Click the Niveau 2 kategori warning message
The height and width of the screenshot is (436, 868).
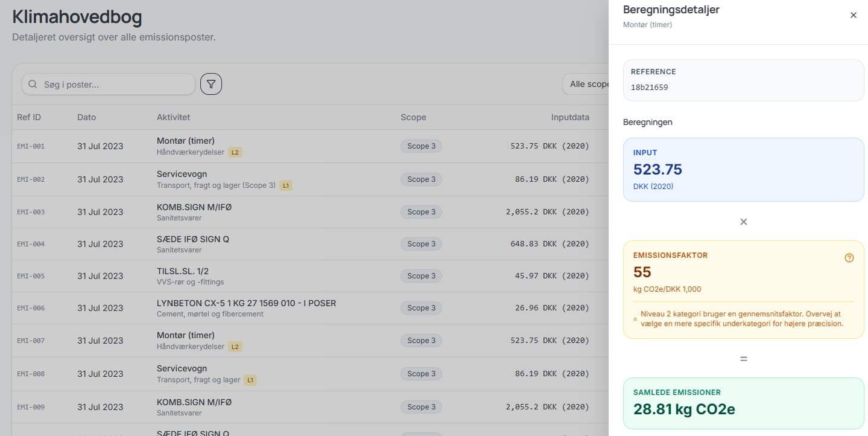pos(742,319)
